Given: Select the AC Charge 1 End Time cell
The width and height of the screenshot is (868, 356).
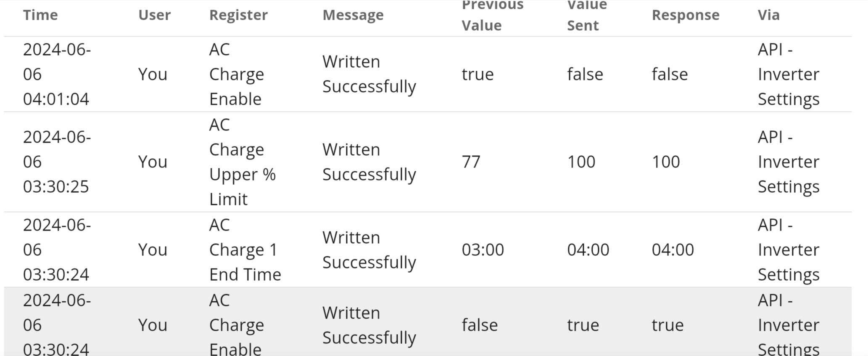Looking at the screenshot, I should coord(245,250).
